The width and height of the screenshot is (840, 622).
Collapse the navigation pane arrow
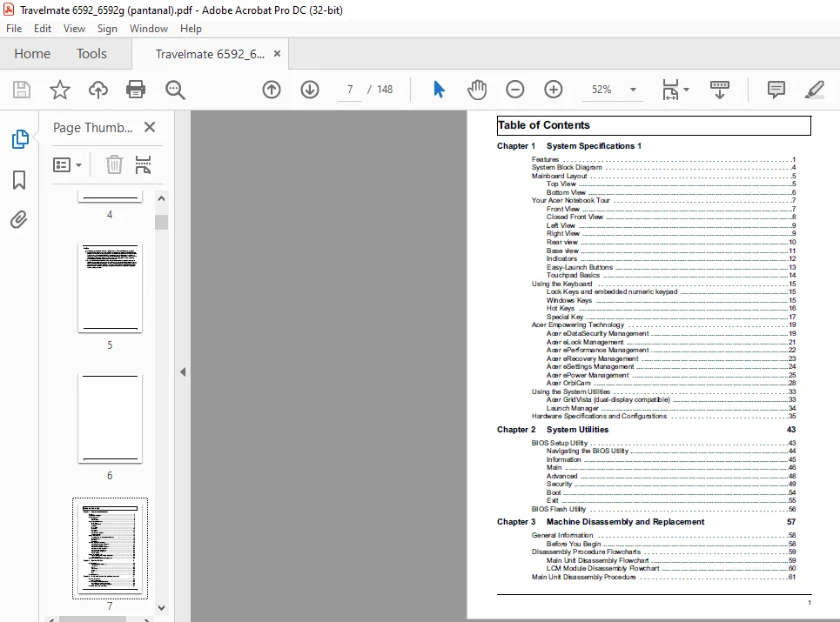coord(183,371)
